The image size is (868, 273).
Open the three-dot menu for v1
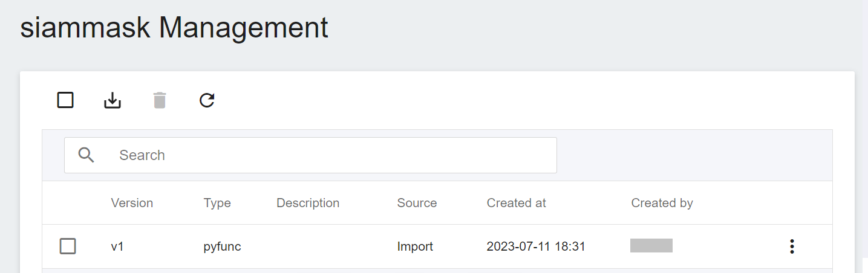coord(792,246)
